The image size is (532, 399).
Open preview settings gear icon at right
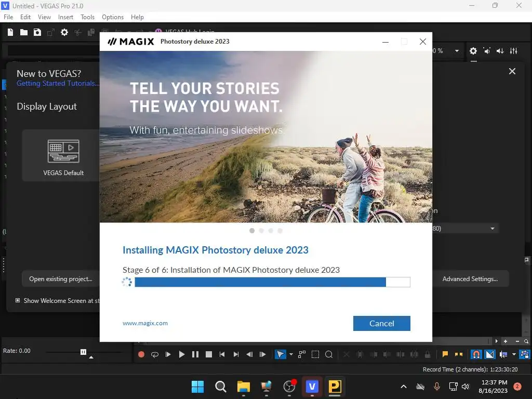click(473, 51)
